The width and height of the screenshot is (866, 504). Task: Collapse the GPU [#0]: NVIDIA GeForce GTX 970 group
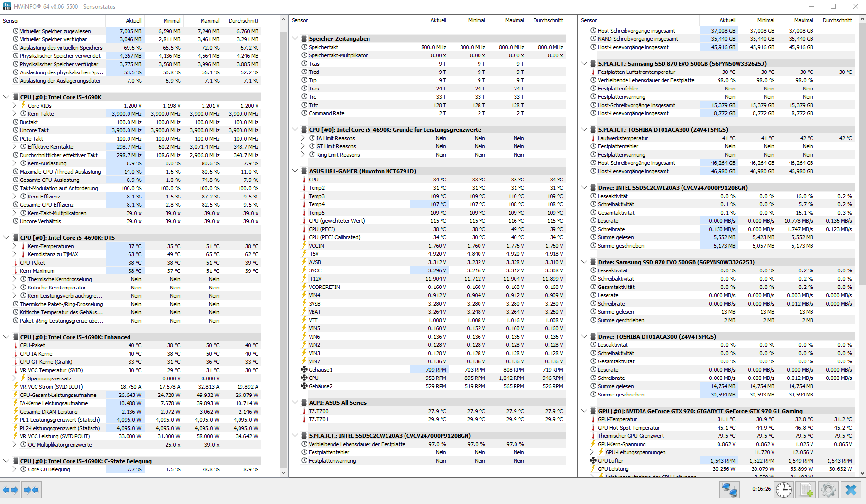pyautogui.click(x=584, y=411)
